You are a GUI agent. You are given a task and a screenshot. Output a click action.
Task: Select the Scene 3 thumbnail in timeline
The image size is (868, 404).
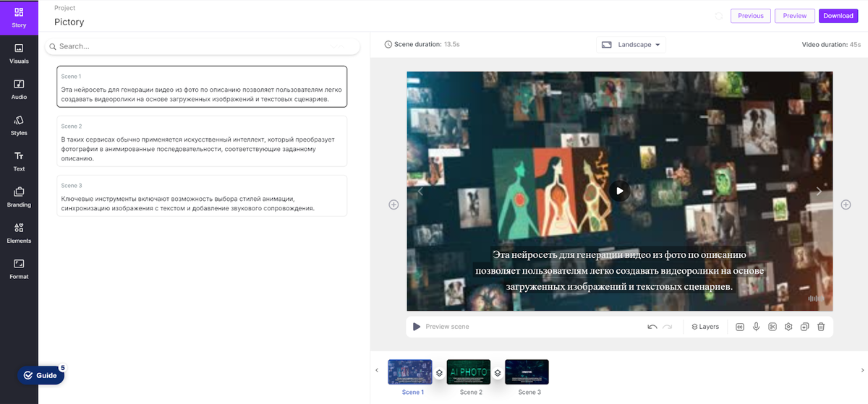pos(527,372)
